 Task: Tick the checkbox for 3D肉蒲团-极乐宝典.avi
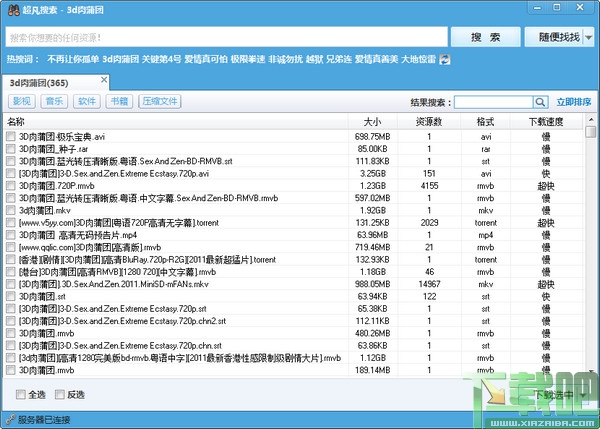pos(11,136)
